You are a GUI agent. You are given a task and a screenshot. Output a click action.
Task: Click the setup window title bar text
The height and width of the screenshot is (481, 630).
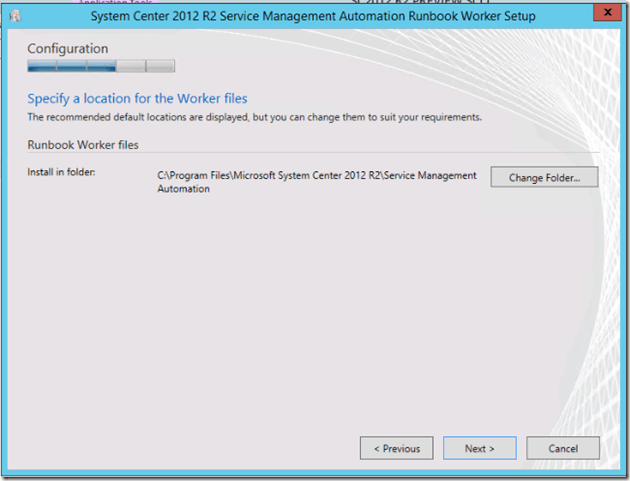312,17
